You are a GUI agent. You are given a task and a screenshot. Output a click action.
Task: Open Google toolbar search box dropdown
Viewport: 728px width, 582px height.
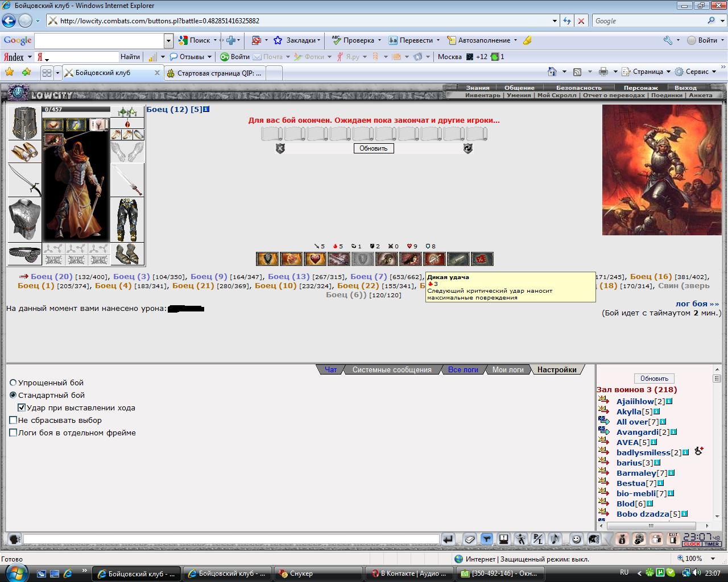[168, 41]
